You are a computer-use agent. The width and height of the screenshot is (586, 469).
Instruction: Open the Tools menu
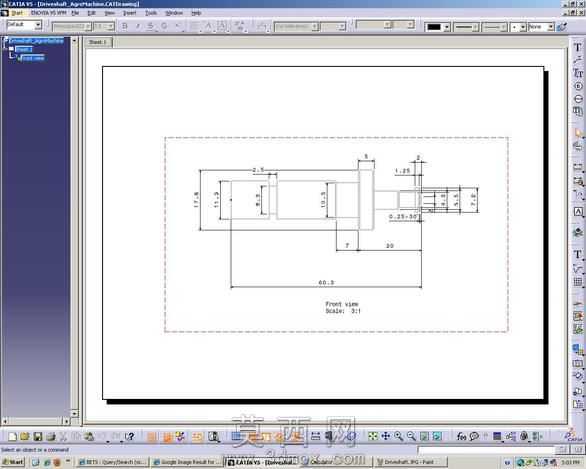[151, 13]
